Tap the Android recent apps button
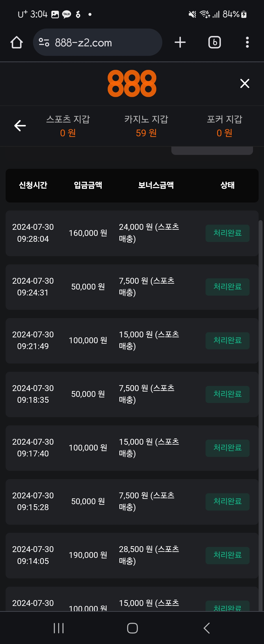The width and height of the screenshot is (264, 644). click(59, 628)
